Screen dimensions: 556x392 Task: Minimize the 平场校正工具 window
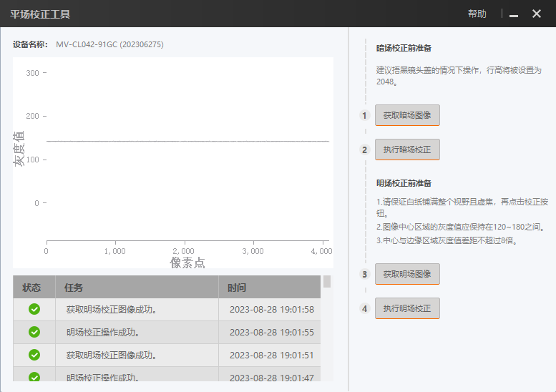514,14
